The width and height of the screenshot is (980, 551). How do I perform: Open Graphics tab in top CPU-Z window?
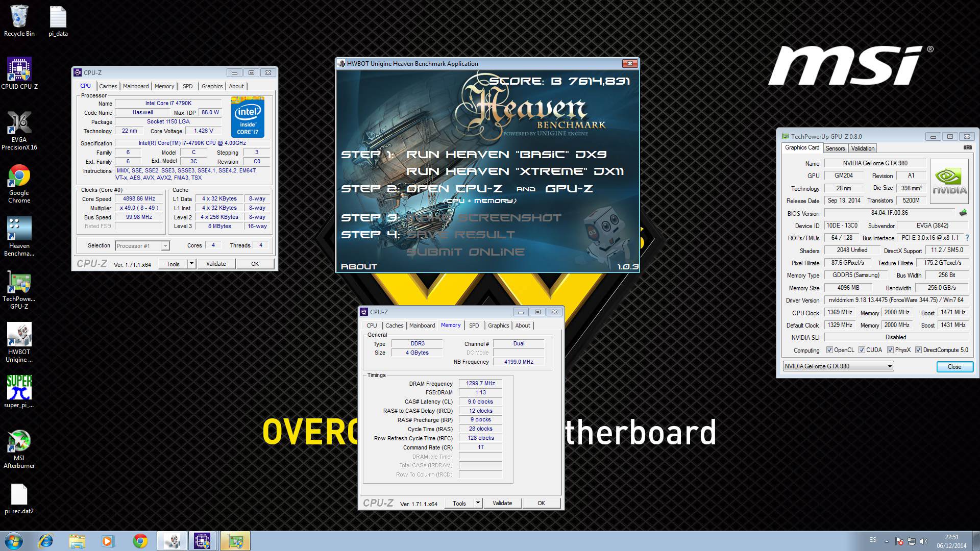click(x=212, y=86)
